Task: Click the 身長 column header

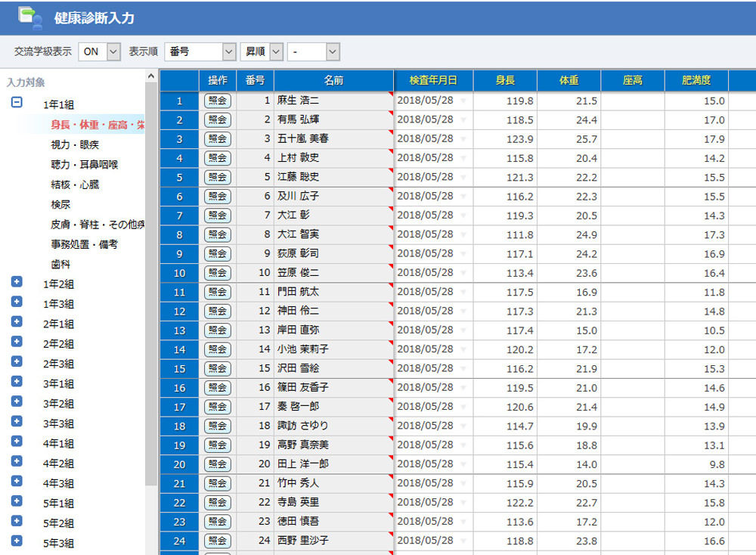Action: point(505,80)
